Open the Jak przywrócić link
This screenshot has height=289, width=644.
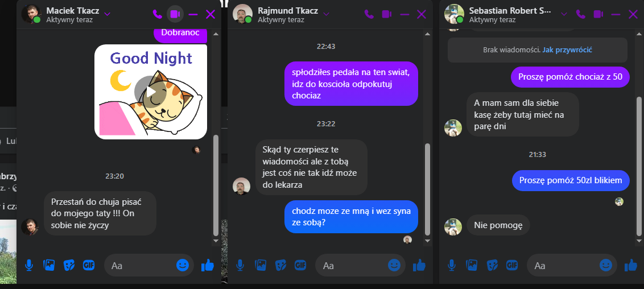(x=567, y=50)
